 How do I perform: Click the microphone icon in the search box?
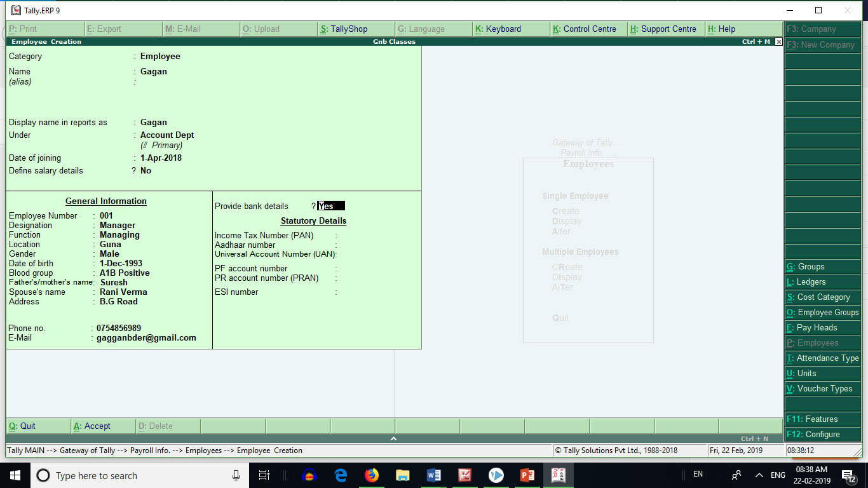pos(236,475)
